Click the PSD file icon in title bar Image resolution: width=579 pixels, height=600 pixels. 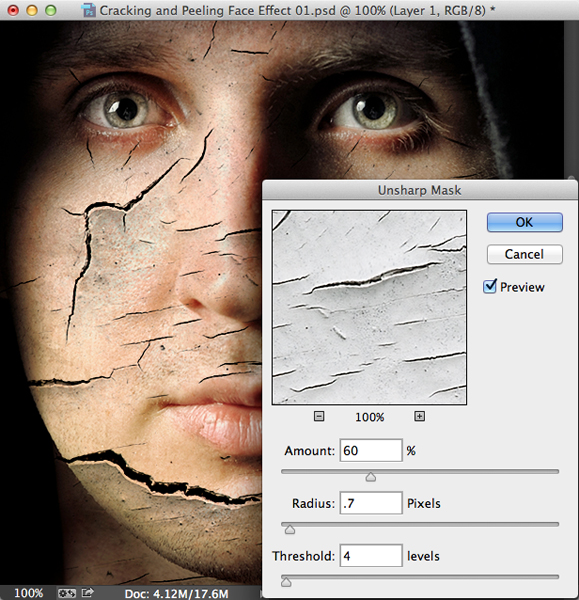pyautogui.click(x=88, y=10)
